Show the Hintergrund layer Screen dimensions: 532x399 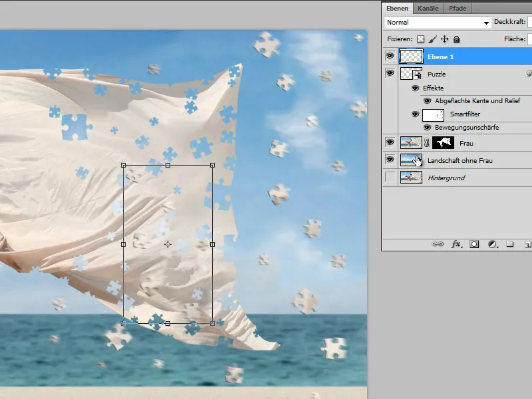390,177
